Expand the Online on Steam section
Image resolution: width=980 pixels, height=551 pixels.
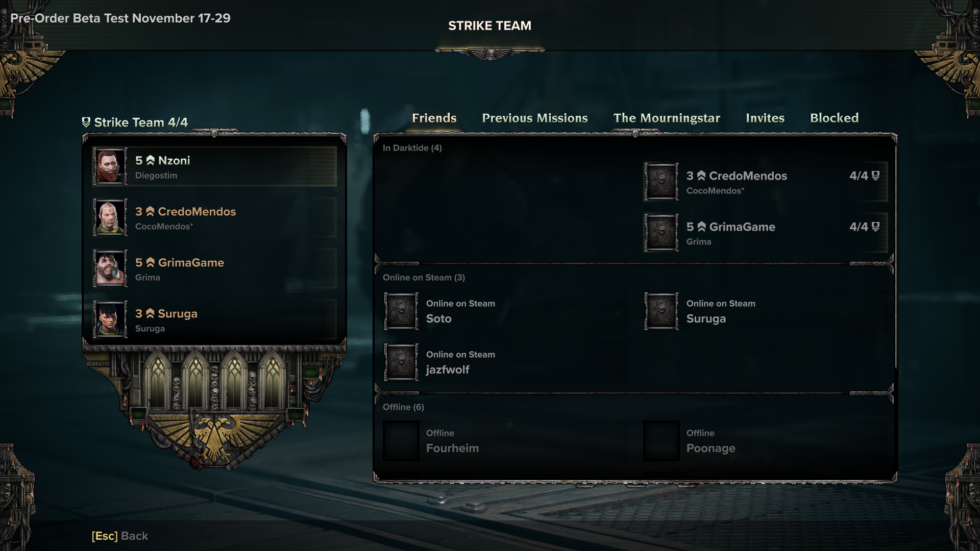coord(424,277)
